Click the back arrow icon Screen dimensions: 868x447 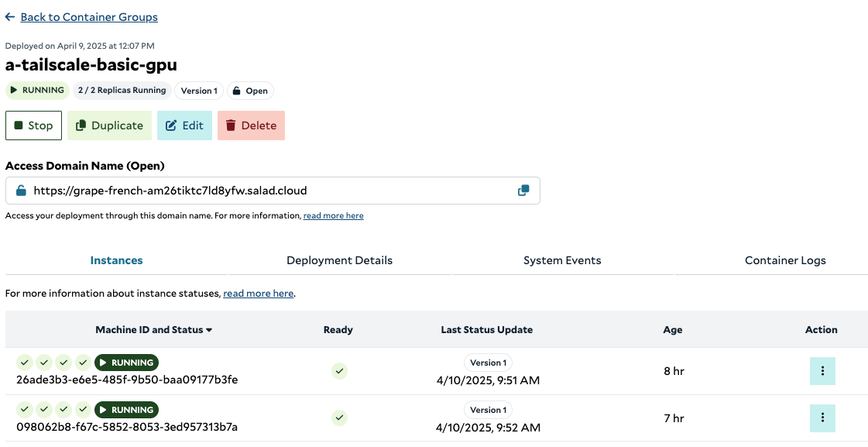pyautogui.click(x=10, y=17)
